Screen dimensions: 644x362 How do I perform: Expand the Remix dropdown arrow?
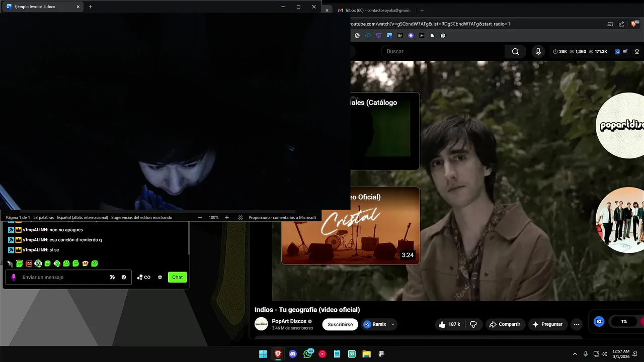tap(393, 324)
